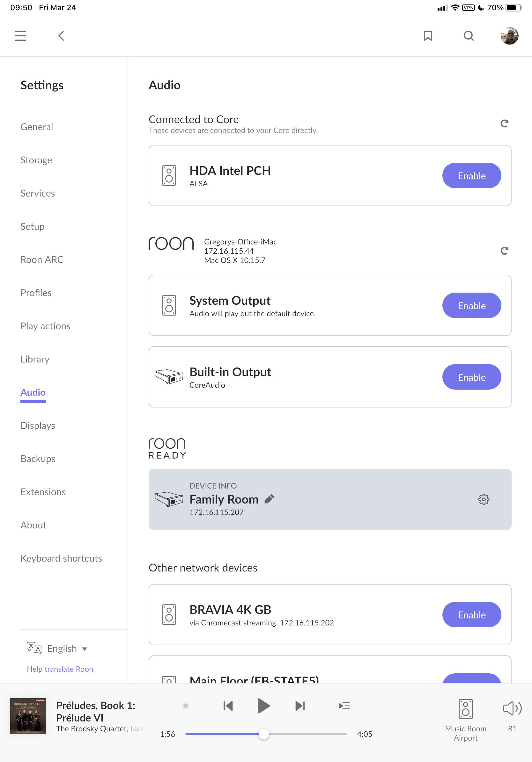This screenshot has width=532, height=762.
Task: Go back using the back arrow
Action: click(x=61, y=35)
